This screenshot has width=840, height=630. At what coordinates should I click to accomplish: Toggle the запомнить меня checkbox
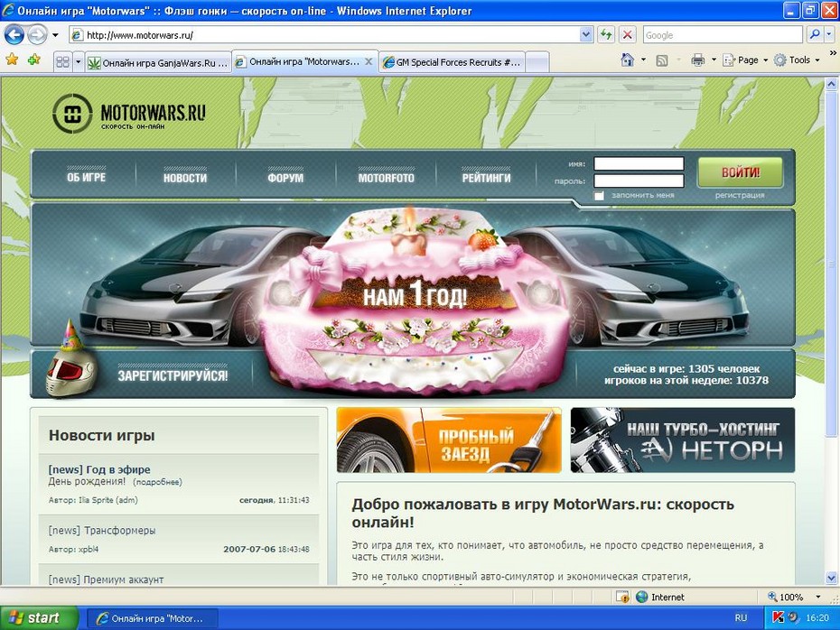point(599,195)
